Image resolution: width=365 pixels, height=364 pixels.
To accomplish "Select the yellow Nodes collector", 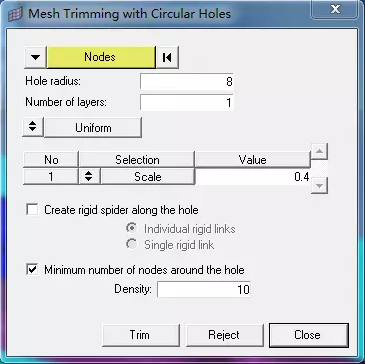I will tap(100, 57).
